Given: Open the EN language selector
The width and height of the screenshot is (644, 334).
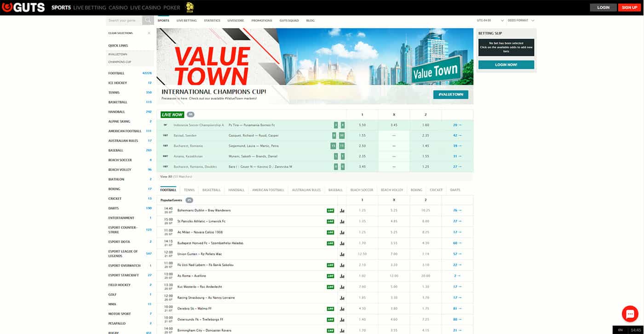Looking at the screenshot, I should pos(620,330).
